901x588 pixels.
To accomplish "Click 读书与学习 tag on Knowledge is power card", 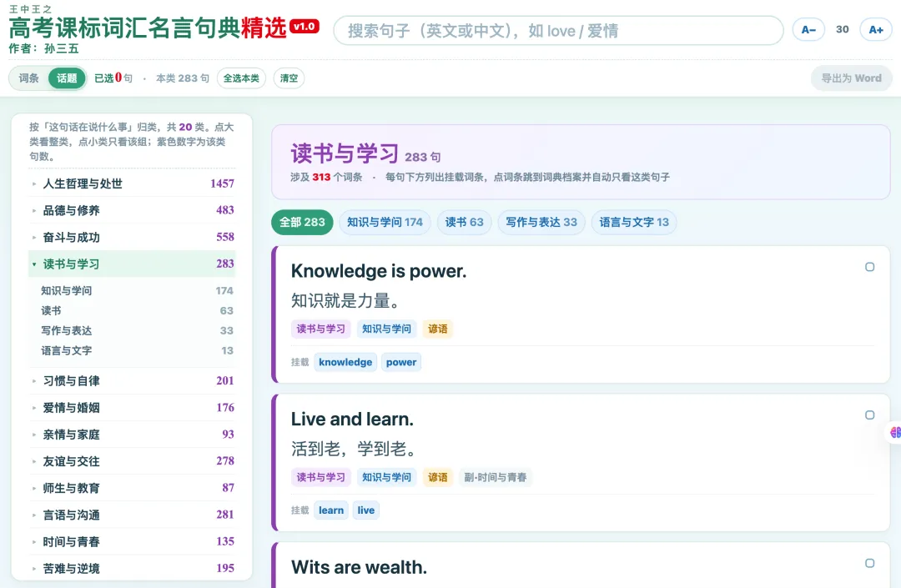I will tap(320, 329).
